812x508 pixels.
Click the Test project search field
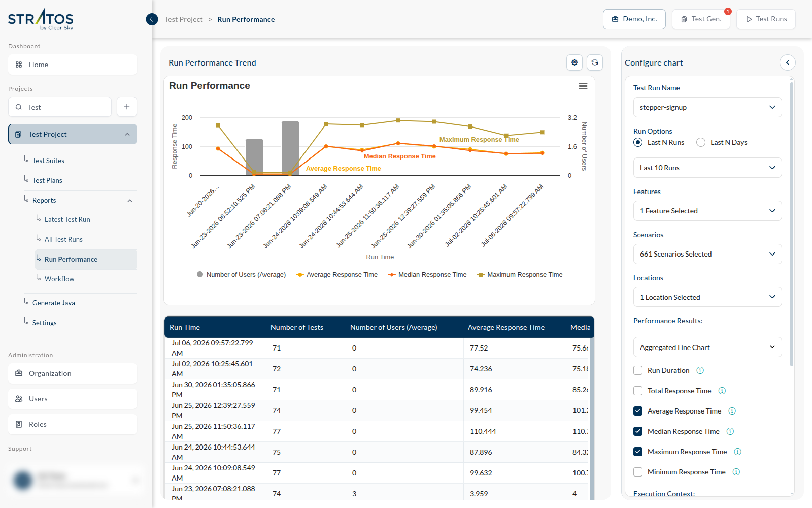pyautogui.click(x=60, y=107)
